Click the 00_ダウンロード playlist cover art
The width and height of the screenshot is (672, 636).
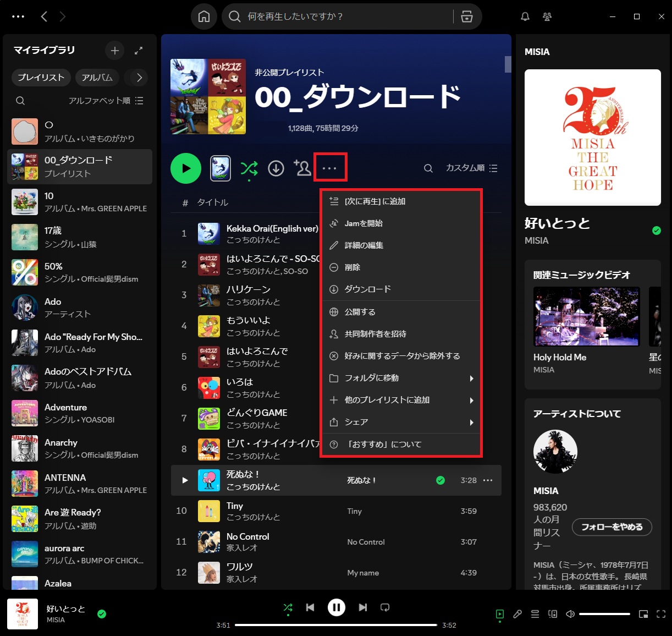(x=208, y=97)
